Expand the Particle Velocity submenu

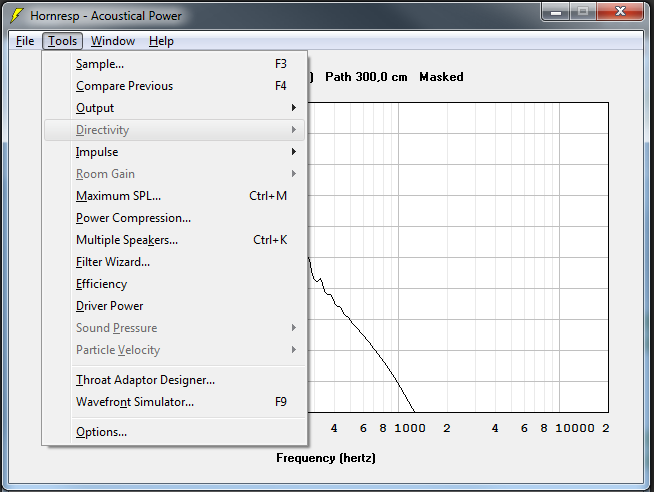pos(174,350)
